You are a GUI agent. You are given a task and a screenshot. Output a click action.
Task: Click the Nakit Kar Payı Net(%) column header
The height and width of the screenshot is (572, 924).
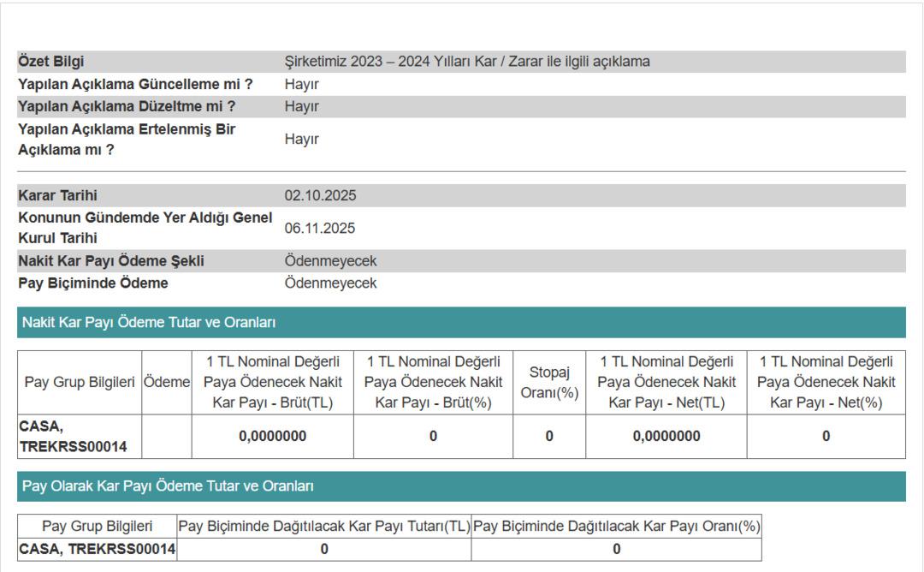(x=826, y=382)
